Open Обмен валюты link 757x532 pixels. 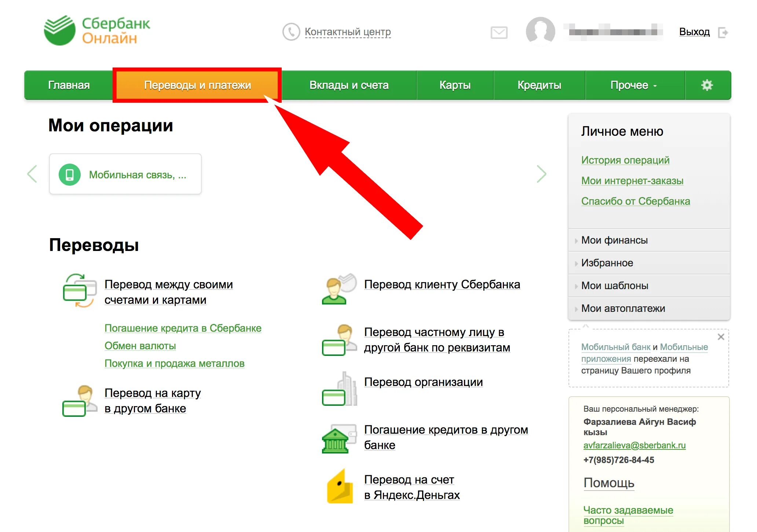(140, 346)
